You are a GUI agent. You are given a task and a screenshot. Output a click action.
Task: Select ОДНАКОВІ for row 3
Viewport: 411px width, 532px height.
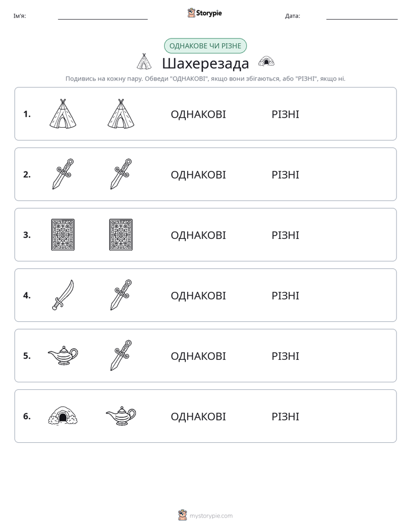[199, 235]
